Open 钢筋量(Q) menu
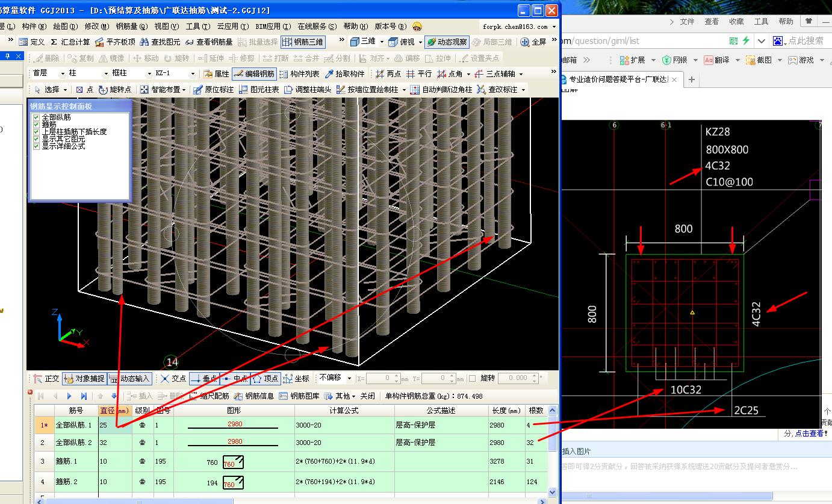The height and width of the screenshot is (504, 832). [132, 26]
